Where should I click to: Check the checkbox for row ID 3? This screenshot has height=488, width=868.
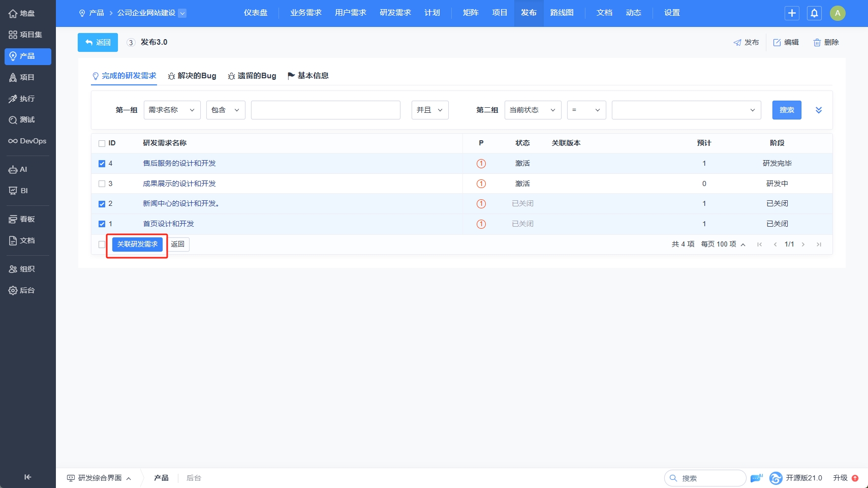102,184
